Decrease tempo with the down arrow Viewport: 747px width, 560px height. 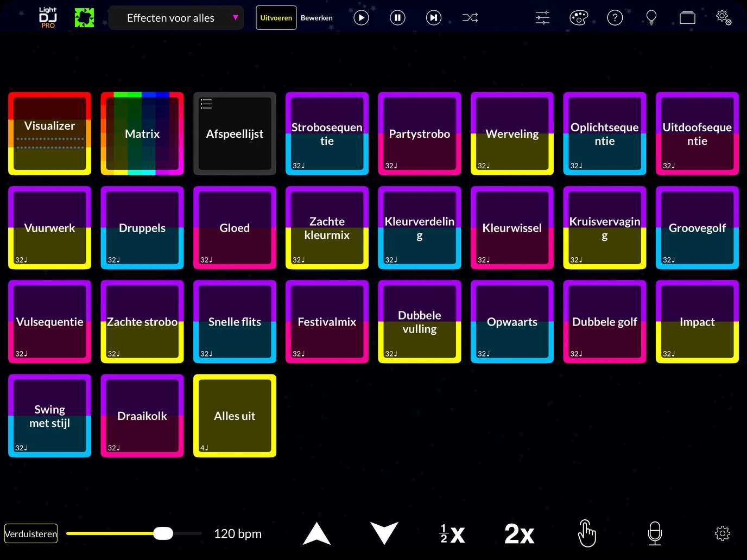(x=384, y=533)
